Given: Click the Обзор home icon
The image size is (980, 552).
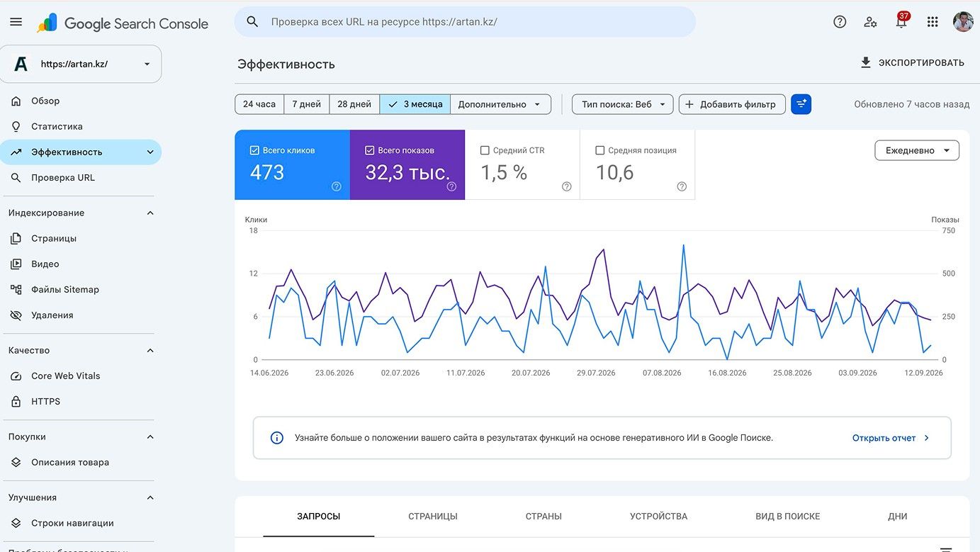Looking at the screenshot, I should point(16,101).
